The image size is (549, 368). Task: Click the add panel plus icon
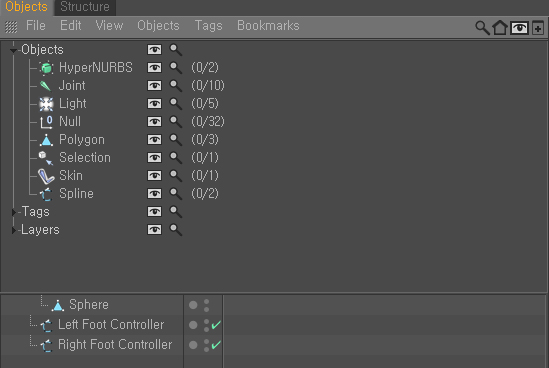pyautogui.click(x=538, y=28)
